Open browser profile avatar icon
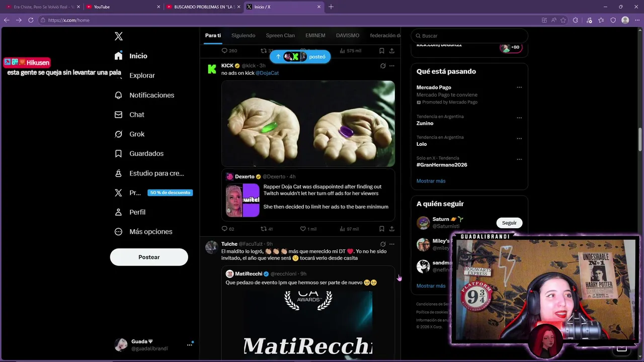Image resolution: width=644 pixels, height=362 pixels. pos(625,20)
